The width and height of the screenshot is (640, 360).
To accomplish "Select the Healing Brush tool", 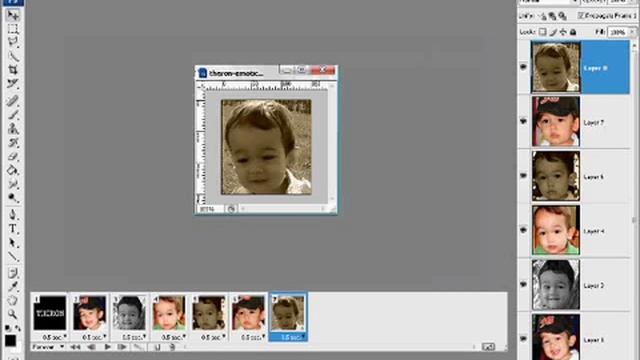I will [13, 101].
